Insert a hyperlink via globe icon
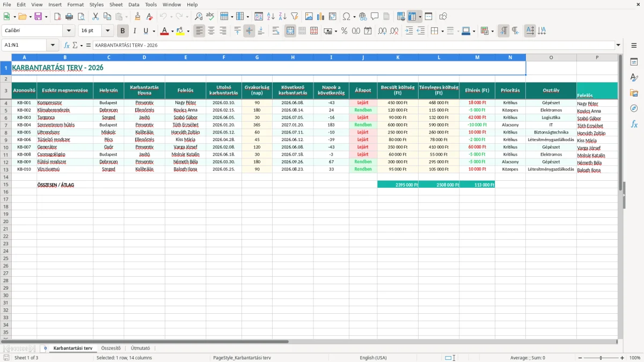 click(x=363, y=17)
